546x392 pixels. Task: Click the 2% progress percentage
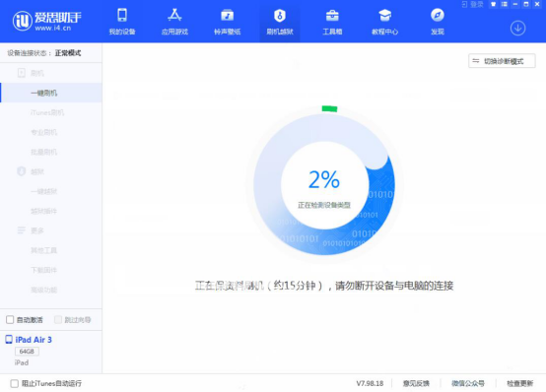tap(324, 179)
